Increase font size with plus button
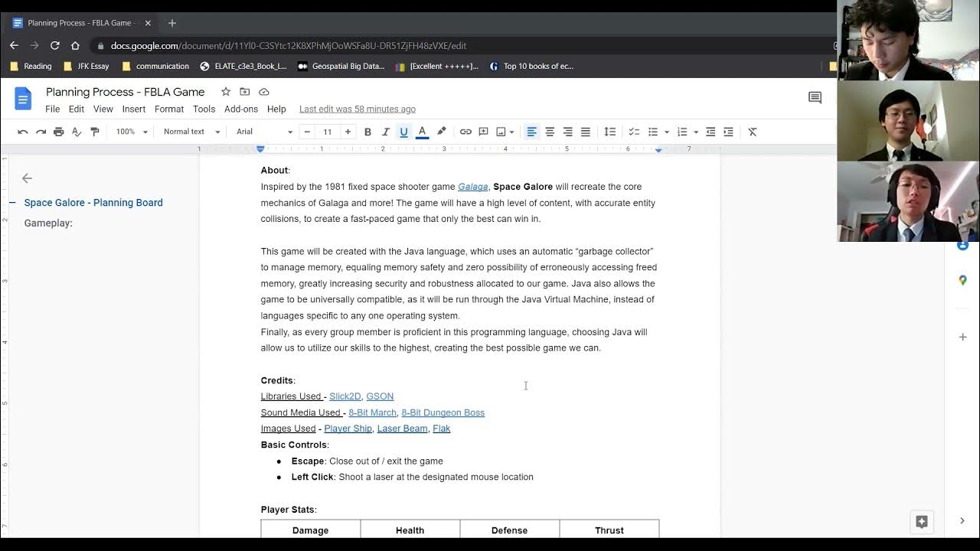The width and height of the screenshot is (980, 551). pyautogui.click(x=348, y=132)
